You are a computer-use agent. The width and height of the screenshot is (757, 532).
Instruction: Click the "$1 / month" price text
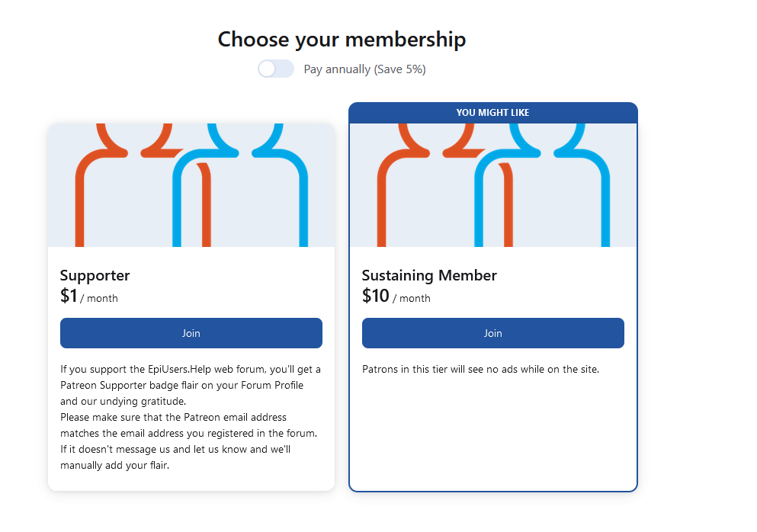point(89,296)
